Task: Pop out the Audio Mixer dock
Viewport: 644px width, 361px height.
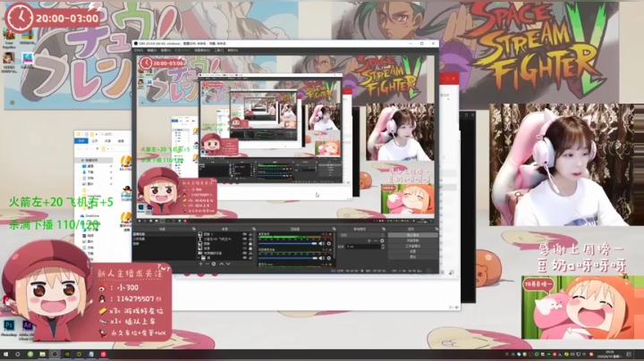Action: (334, 229)
